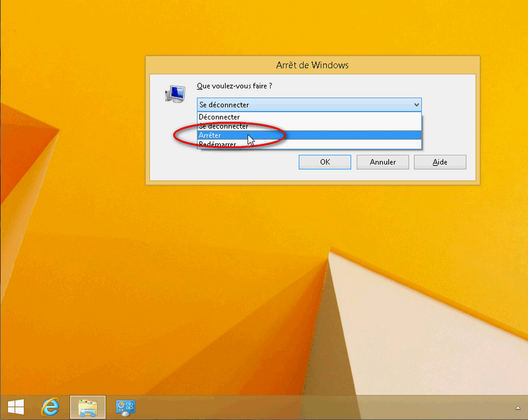The image size is (528, 420).
Task: Click the computer icon in the dialog
Action: coord(175,94)
